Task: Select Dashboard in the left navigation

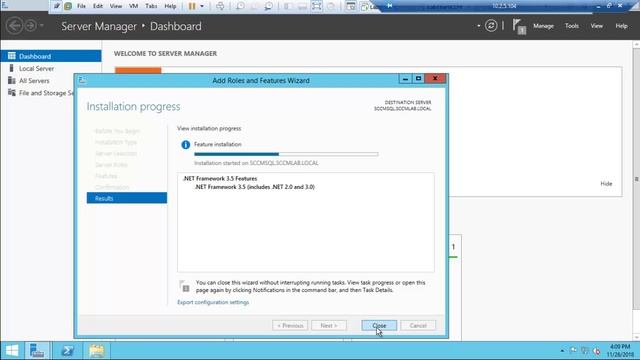Action: (51, 56)
